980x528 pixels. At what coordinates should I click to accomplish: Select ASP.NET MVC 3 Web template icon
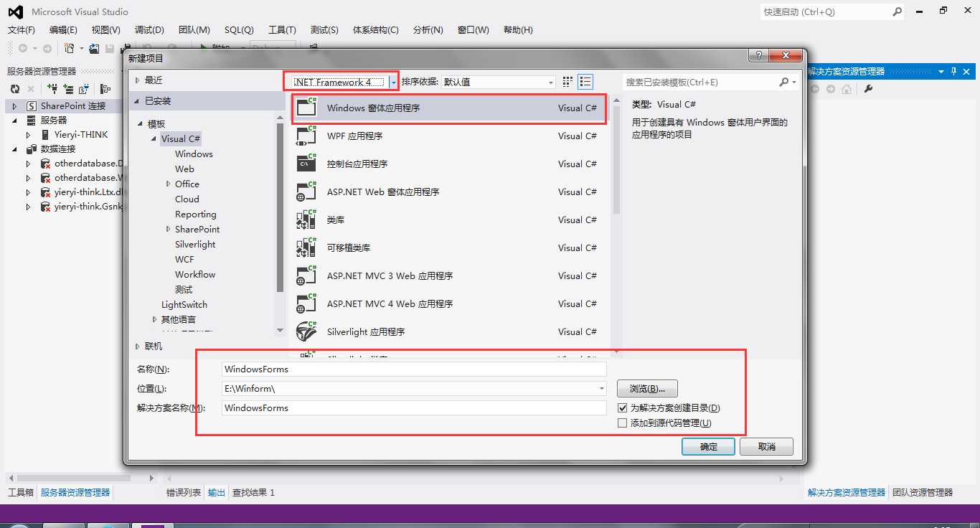pyautogui.click(x=307, y=275)
